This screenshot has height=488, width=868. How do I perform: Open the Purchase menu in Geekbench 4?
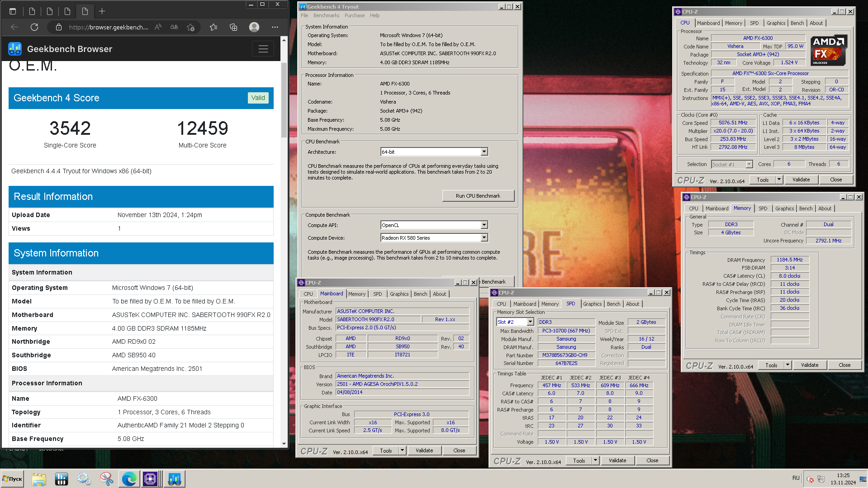[x=355, y=15]
